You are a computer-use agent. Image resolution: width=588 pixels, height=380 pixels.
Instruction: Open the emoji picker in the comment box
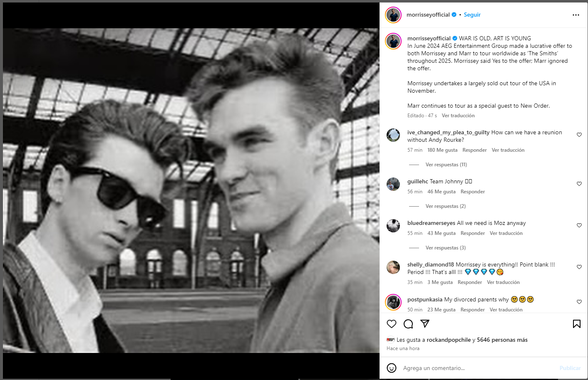pos(392,368)
